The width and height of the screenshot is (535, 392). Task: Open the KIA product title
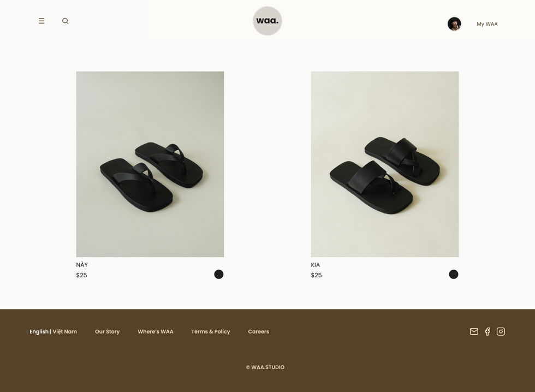pos(316,265)
